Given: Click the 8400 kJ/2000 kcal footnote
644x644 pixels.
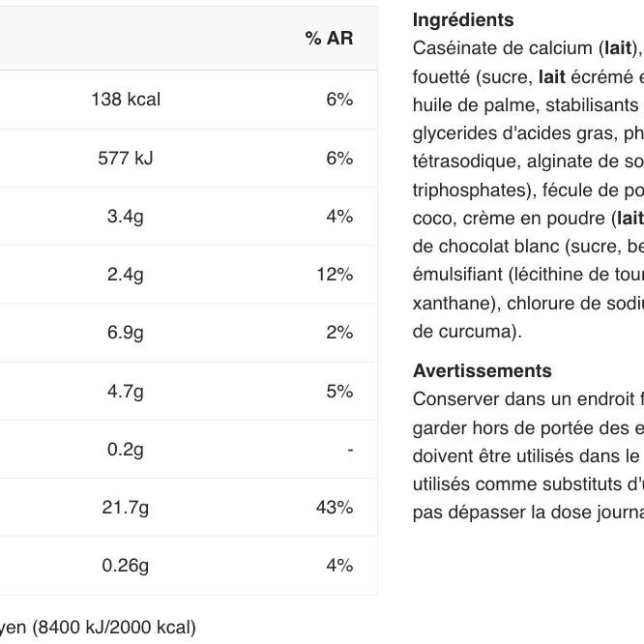Looking at the screenshot, I should [114, 628].
